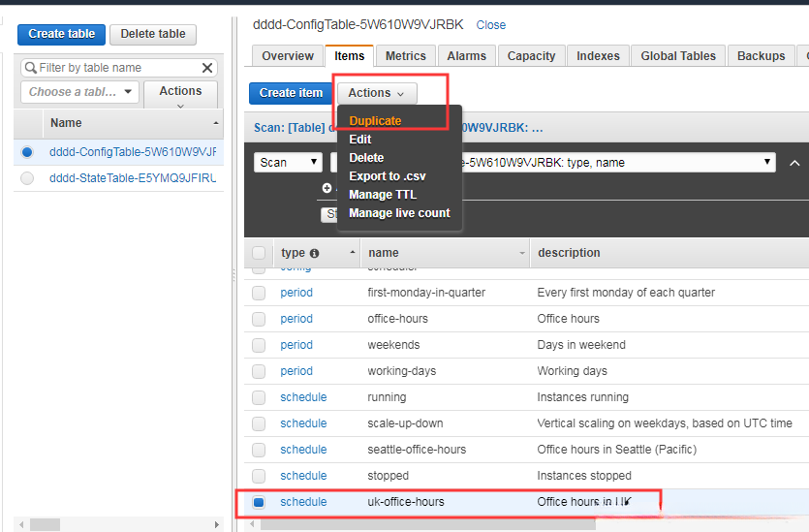Uncheck the uk-office-hours row checkbox
Viewport: 809px width, 532px height.
click(259, 502)
